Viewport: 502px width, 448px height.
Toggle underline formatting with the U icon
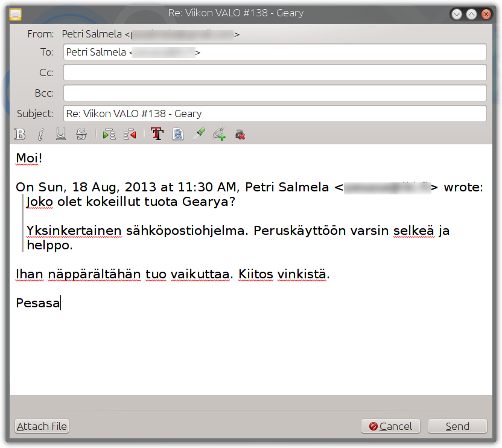pos(61,134)
